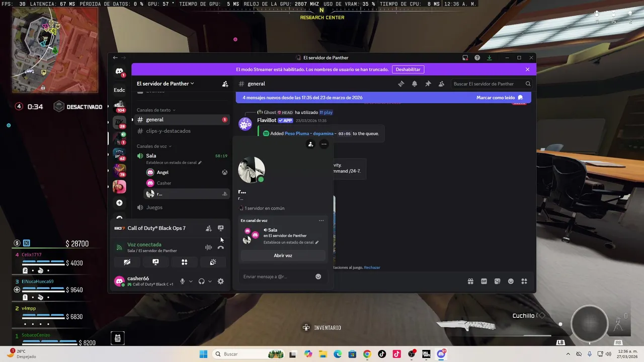Open server icon with 62 badge
644x362 pixels.
[119, 154]
